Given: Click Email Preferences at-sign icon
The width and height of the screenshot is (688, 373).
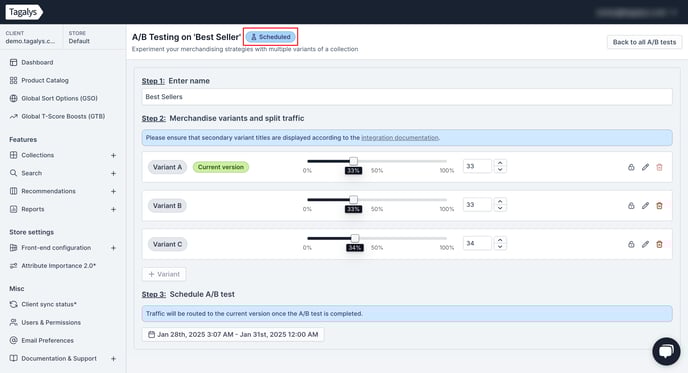Looking at the screenshot, I should [x=14, y=340].
